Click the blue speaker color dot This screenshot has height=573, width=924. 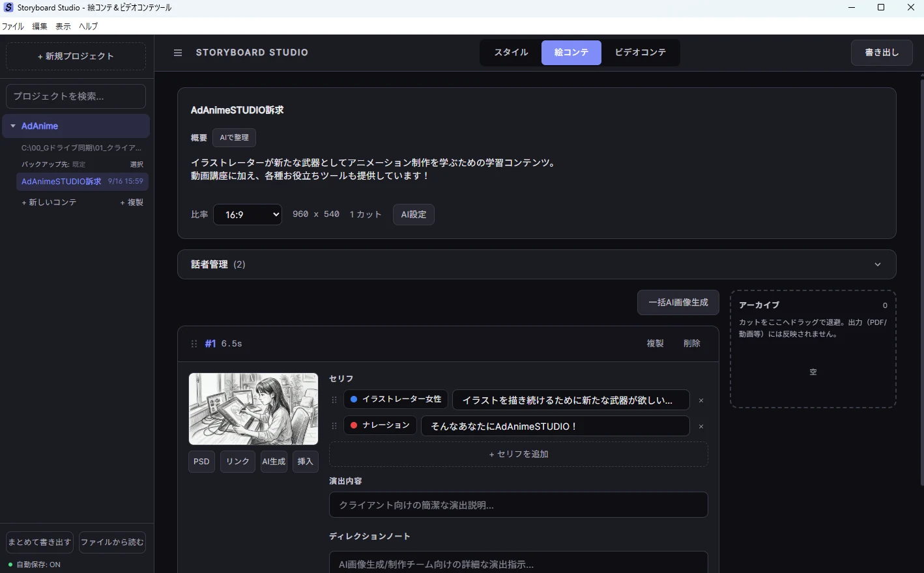pyautogui.click(x=354, y=399)
